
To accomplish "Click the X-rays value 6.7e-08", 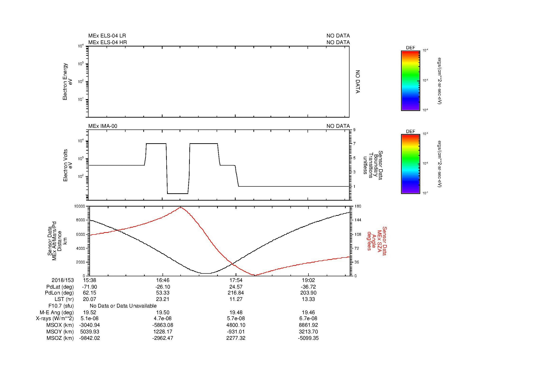I will coord(308,318).
